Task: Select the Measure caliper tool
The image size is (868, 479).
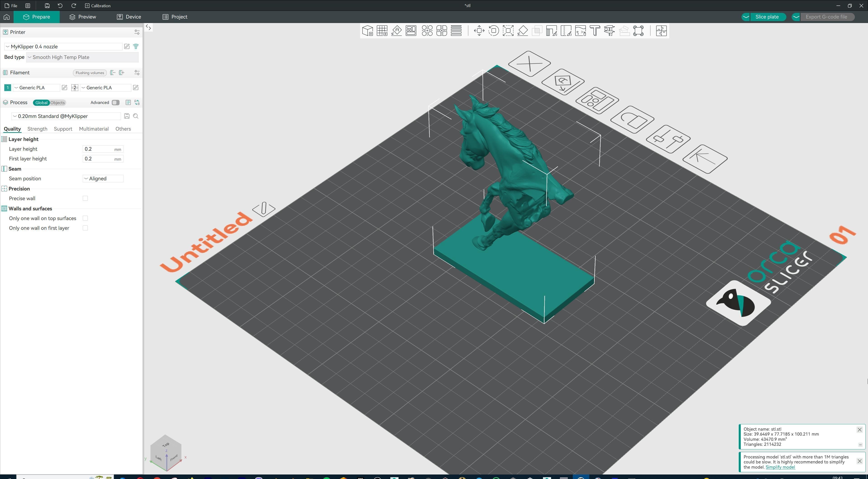Action: [609, 31]
